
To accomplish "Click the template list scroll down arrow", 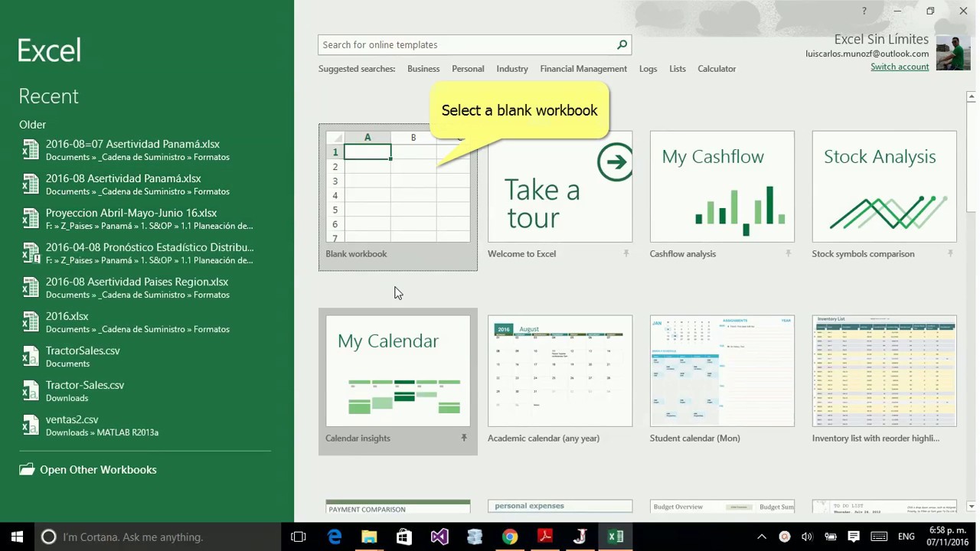I will pyautogui.click(x=971, y=506).
